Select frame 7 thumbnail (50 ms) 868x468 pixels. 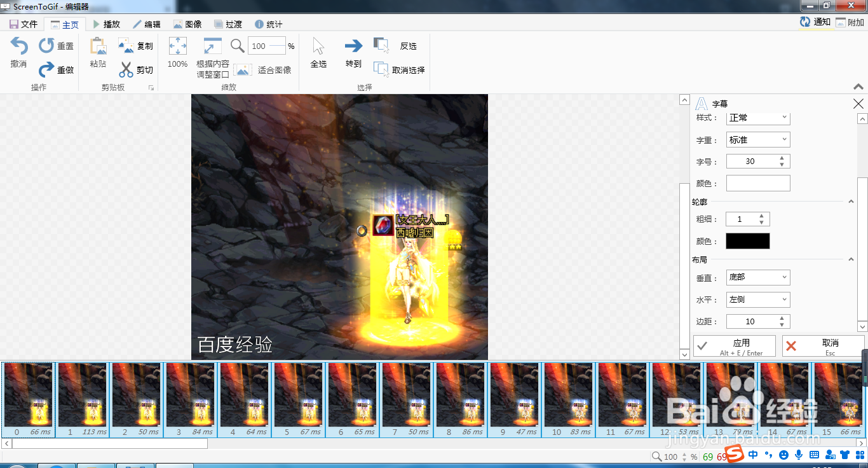(x=406, y=399)
